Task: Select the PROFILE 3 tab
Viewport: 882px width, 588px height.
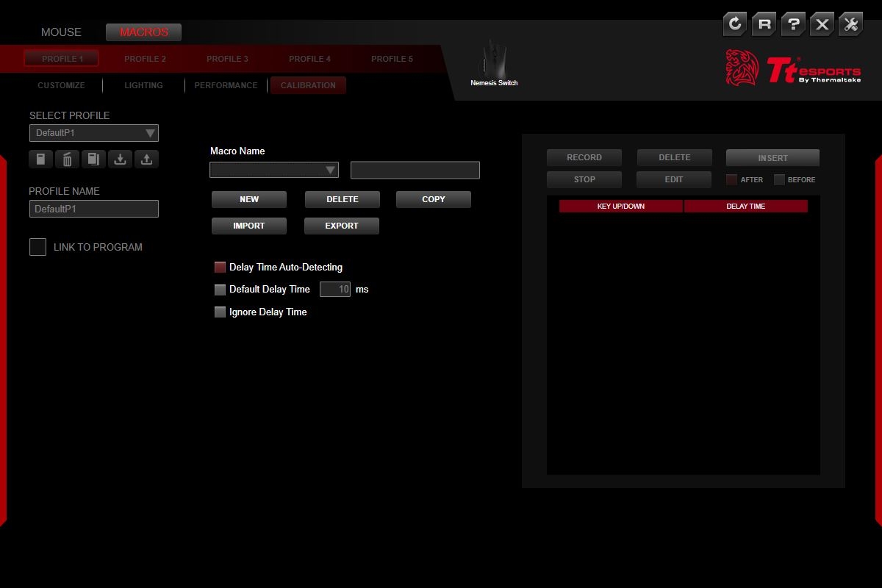Action: click(x=227, y=59)
